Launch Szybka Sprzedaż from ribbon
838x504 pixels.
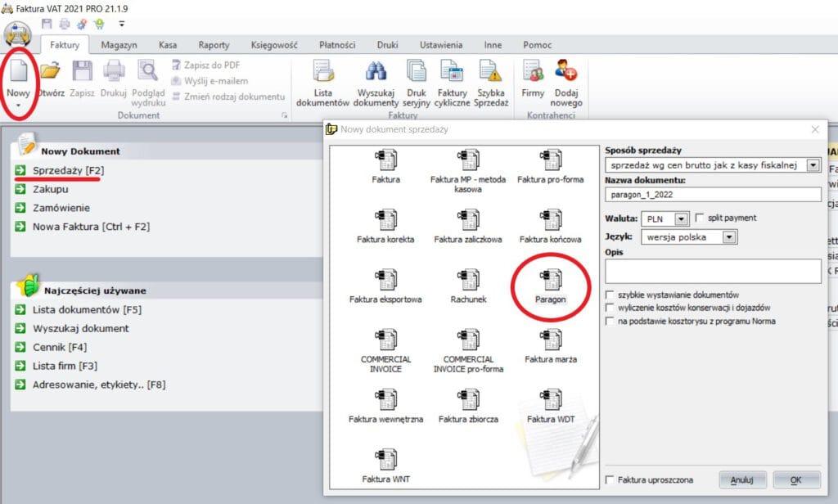pos(491,73)
